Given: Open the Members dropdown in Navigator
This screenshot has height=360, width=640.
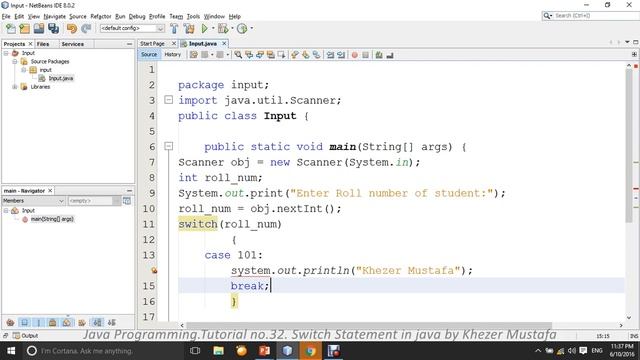Looking at the screenshot, I should point(33,201).
